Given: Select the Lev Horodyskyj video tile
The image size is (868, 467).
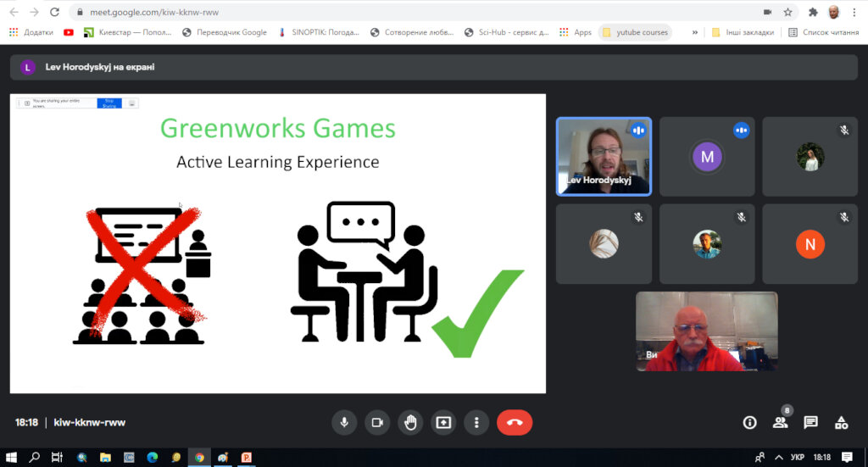Looking at the screenshot, I should click(x=604, y=156).
